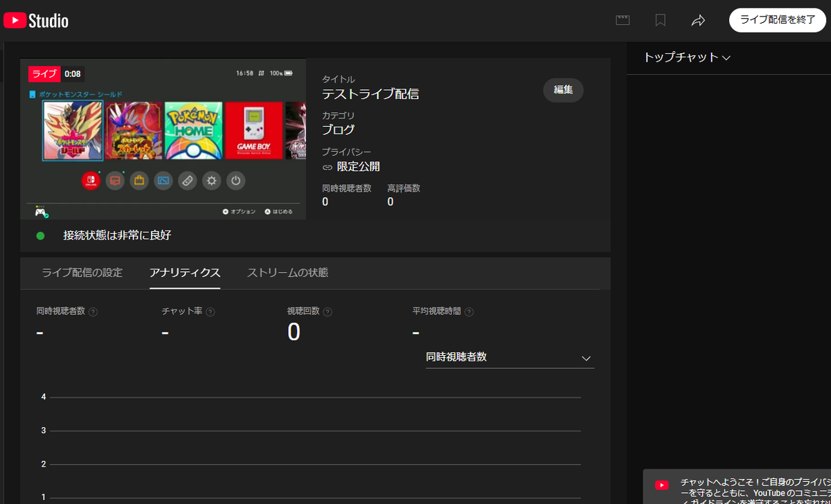
Task: Expand the トップチャット dropdown
Action: (x=687, y=57)
